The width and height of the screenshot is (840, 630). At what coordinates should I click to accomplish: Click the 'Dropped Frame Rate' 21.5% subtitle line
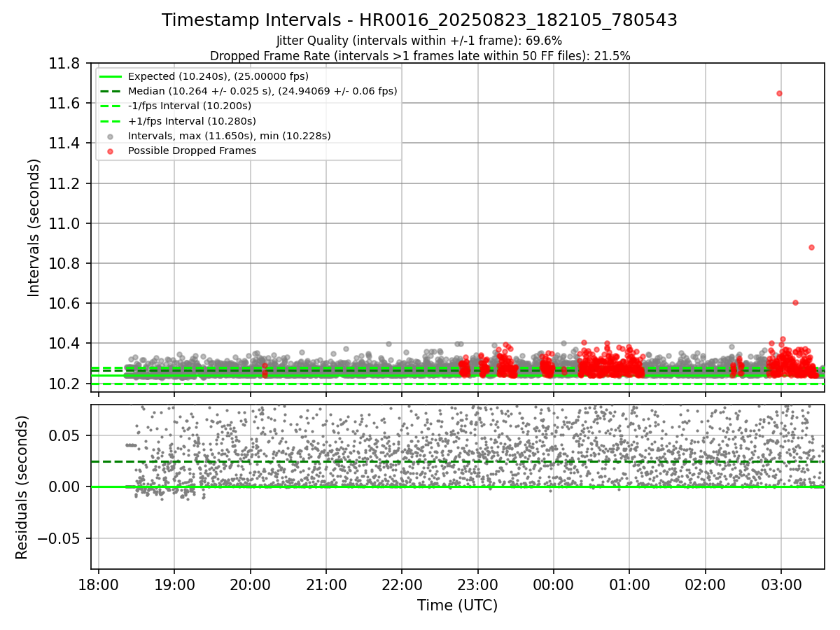[420, 56]
